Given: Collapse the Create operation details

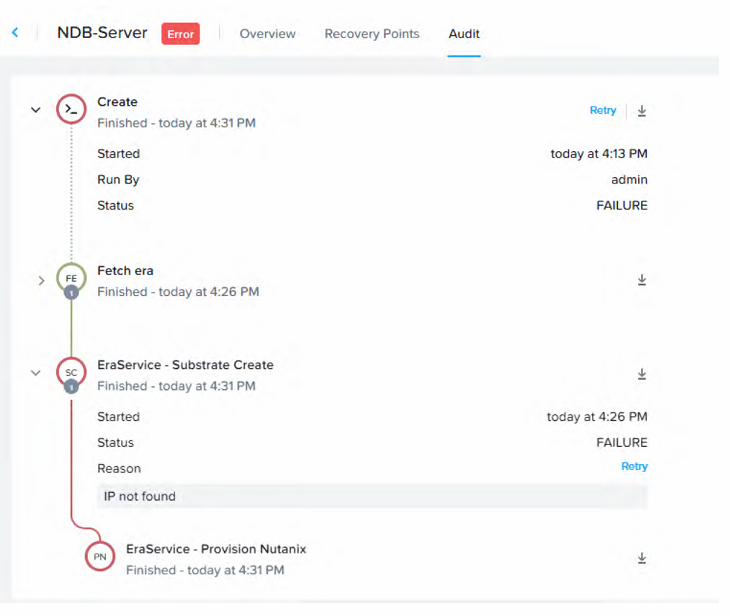Looking at the screenshot, I should [36, 110].
